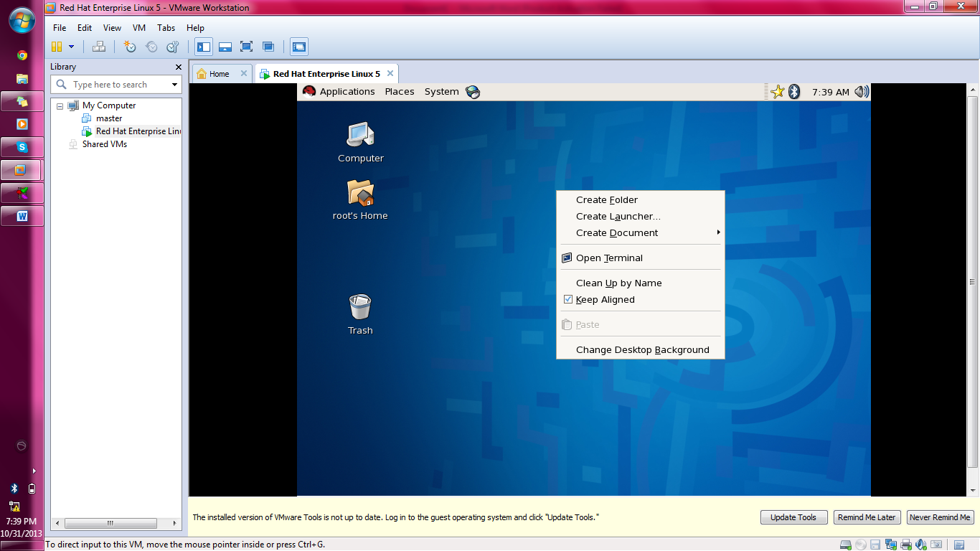
Task: Close the Library panel
Action: (x=179, y=67)
